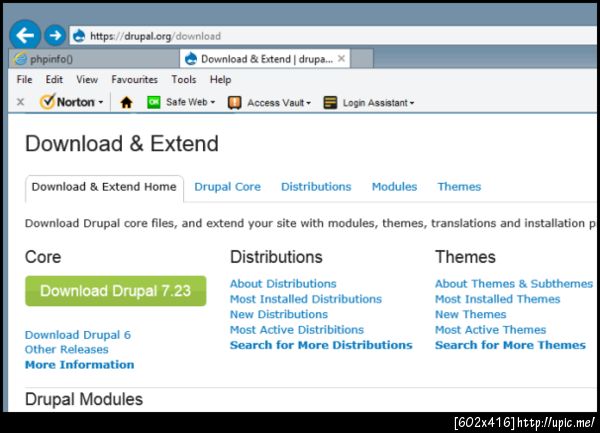Image resolution: width=600 pixels, height=433 pixels.
Task: Open the Drupal Core page tab
Action: pos(228,187)
